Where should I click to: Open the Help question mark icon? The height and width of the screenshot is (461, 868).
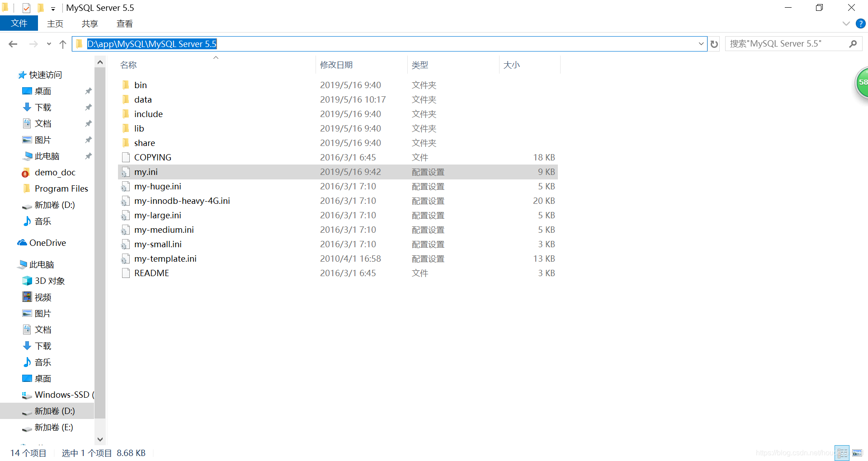coord(861,24)
